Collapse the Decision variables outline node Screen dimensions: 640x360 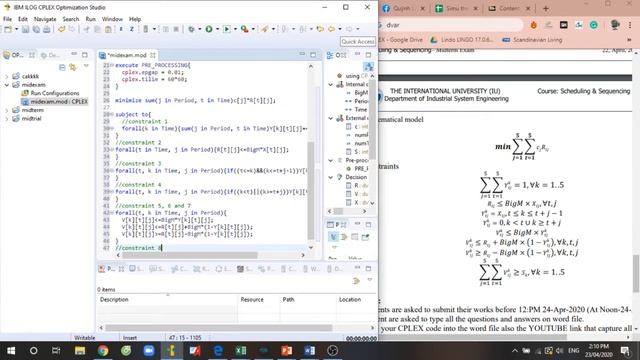(330, 177)
